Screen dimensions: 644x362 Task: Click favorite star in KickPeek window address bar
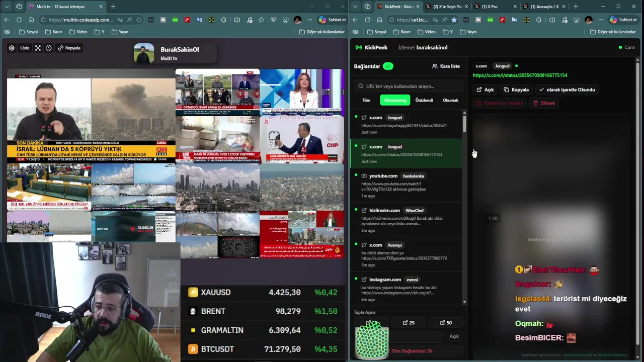tap(454, 20)
